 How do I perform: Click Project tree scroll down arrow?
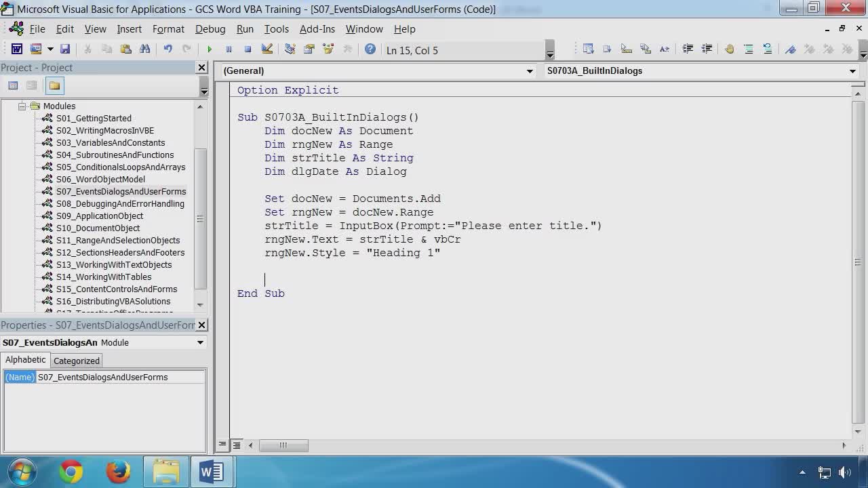(200, 305)
